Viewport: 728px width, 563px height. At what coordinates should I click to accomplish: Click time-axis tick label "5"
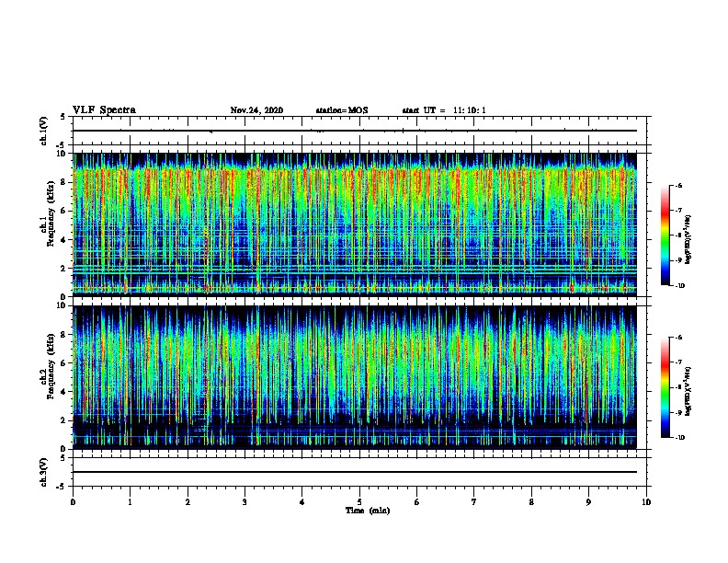pos(359,501)
